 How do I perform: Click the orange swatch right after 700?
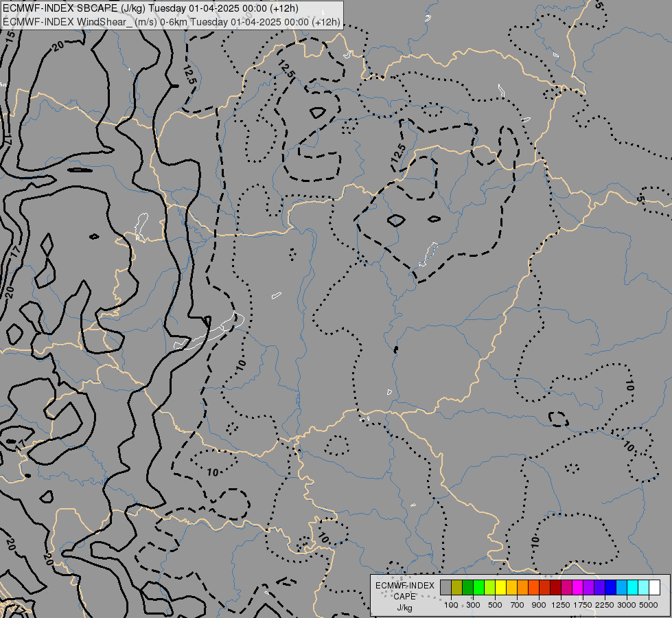click(522, 587)
